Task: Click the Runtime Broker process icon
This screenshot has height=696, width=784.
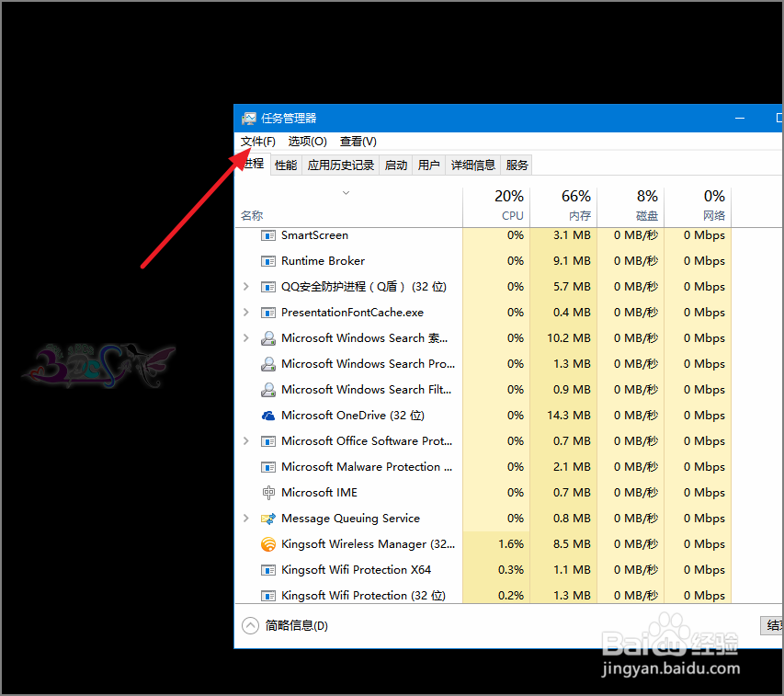Action: pyautogui.click(x=268, y=261)
